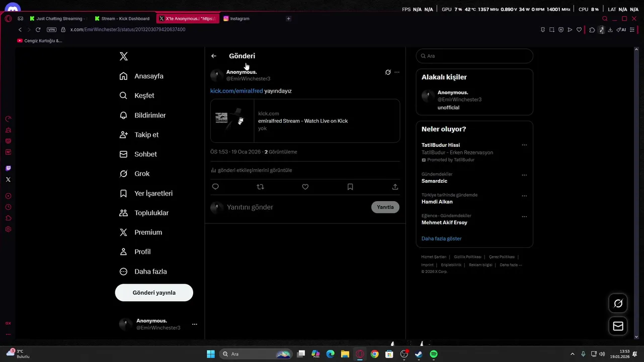Viewport: 644px width, 362px height.
Task: Click the Gönderi yayınla button
Action: (154, 293)
